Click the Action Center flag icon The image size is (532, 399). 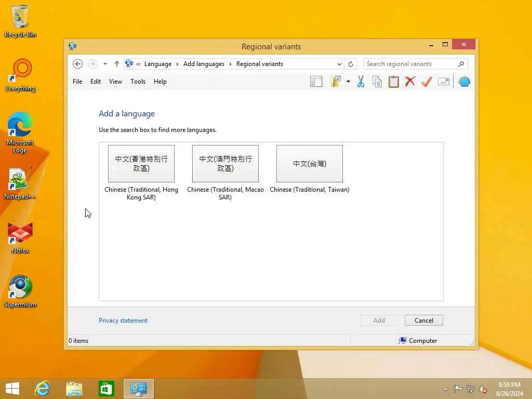(x=458, y=389)
